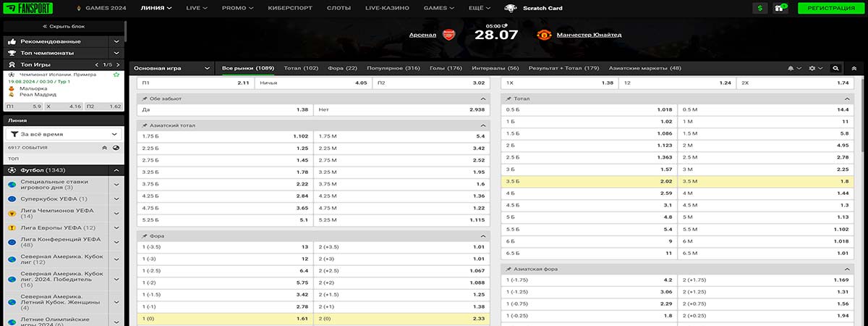Click the globe icon by 6917 событий
The image size is (868, 326).
point(116,147)
